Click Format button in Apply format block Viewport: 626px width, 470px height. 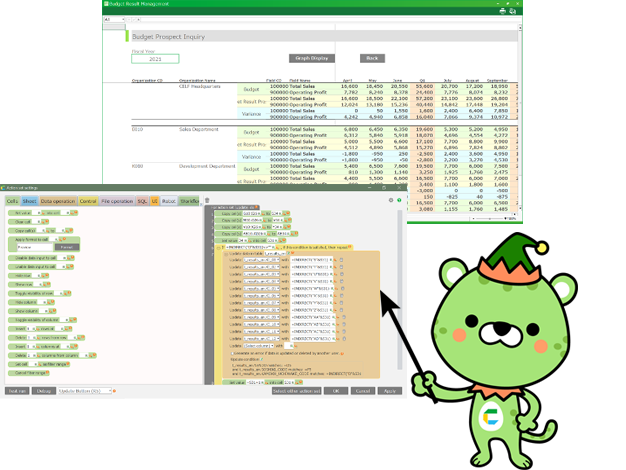[67, 247]
